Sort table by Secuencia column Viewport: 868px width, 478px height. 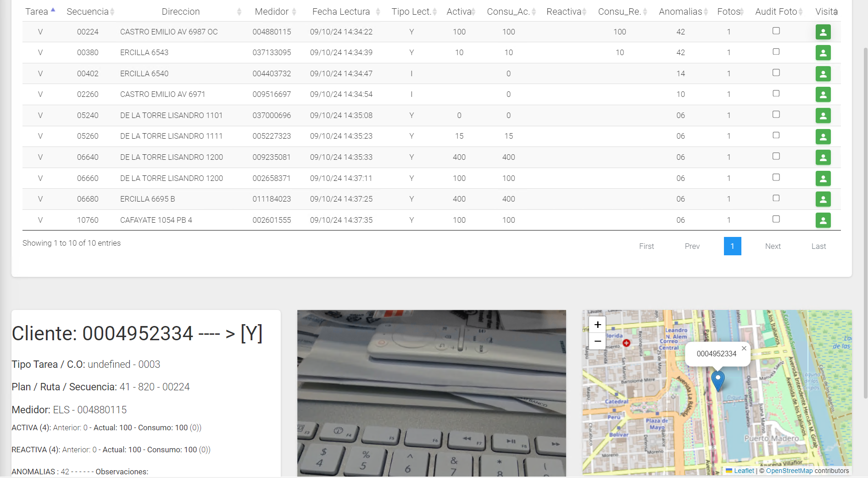click(x=90, y=11)
